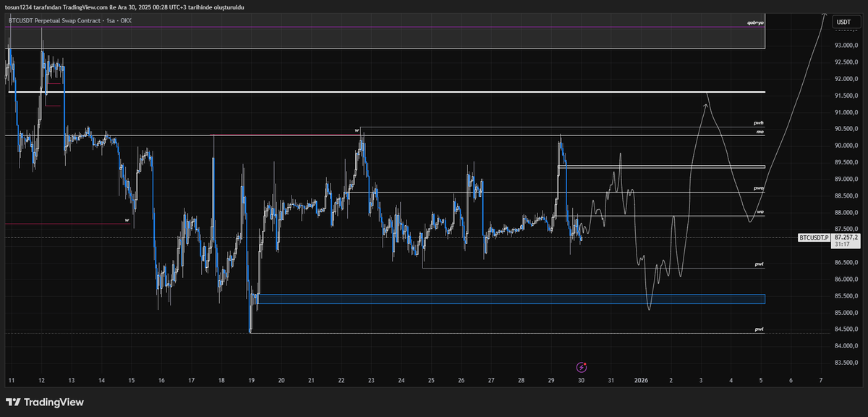Click the 89.000,0 price axis label

tap(846, 179)
